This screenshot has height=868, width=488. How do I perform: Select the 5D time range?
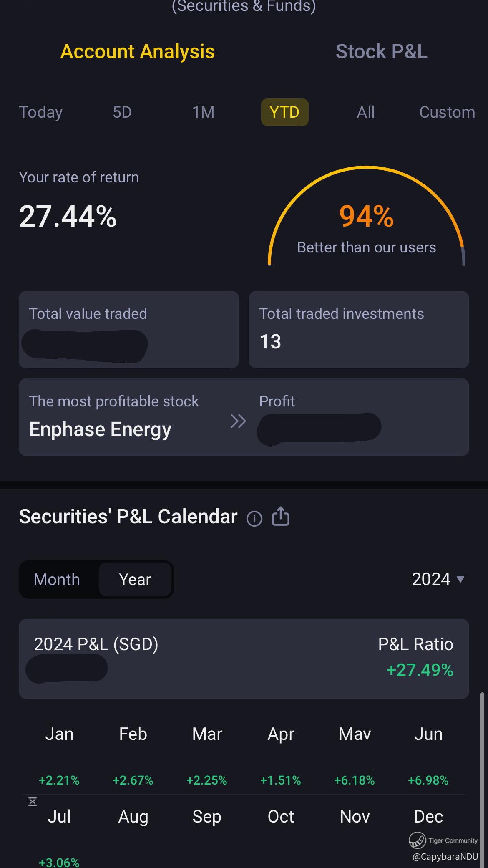pos(122,112)
